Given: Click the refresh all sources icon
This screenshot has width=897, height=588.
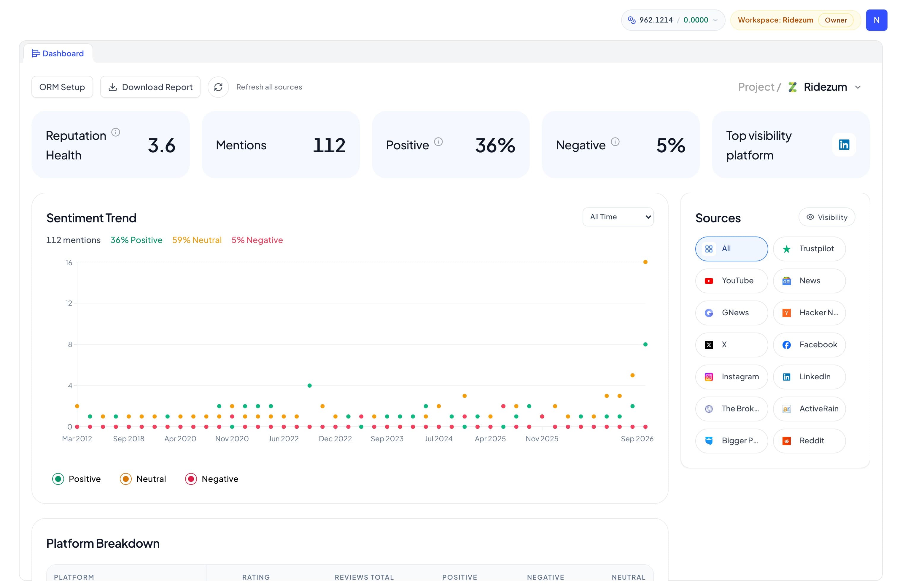Looking at the screenshot, I should (218, 87).
